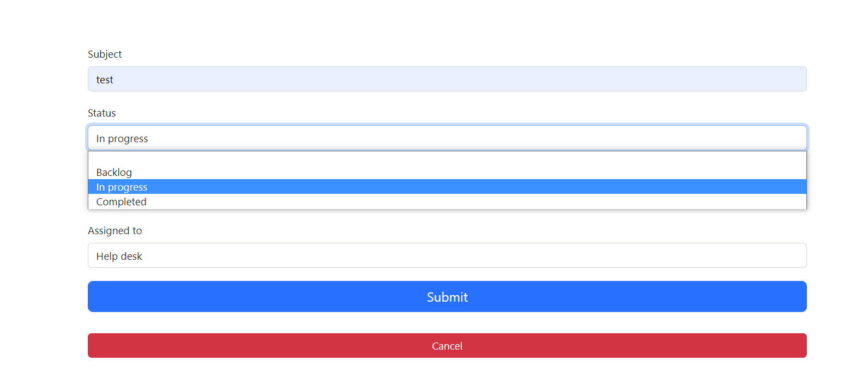Collapse the open Status options list
Screen dimensions: 868x367
(x=447, y=138)
